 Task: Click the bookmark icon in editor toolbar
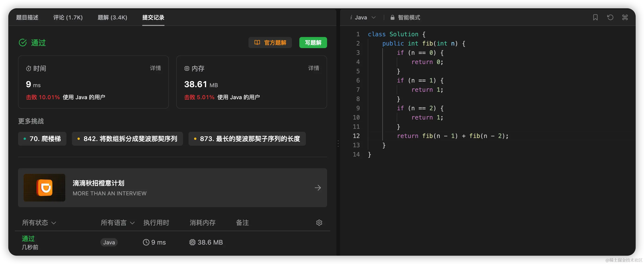(x=595, y=18)
